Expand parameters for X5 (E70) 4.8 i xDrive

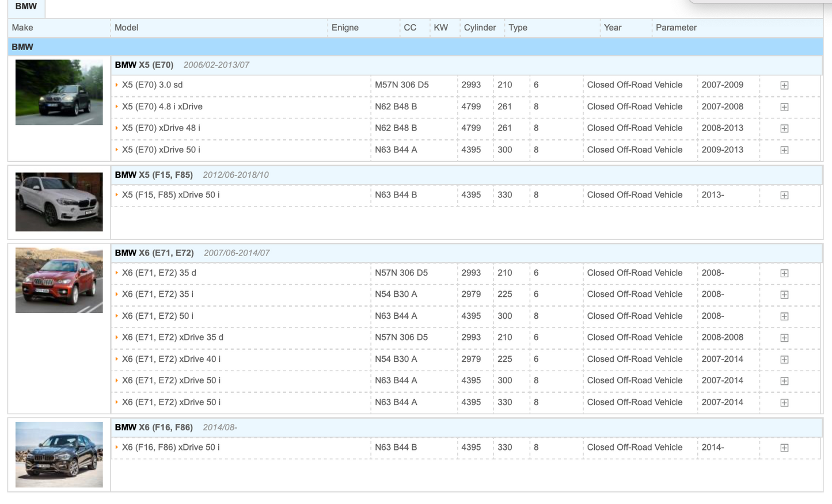coord(784,107)
